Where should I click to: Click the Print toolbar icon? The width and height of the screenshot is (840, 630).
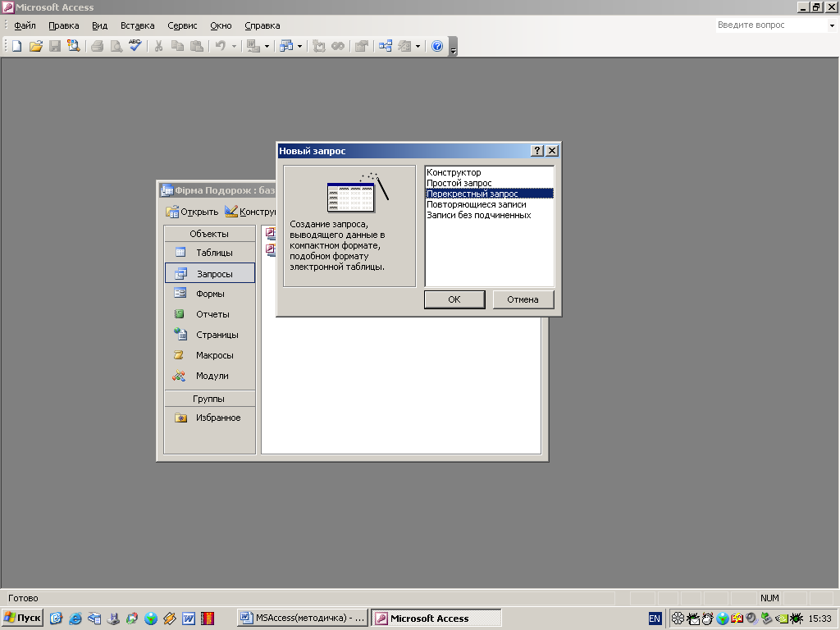pos(97,47)
